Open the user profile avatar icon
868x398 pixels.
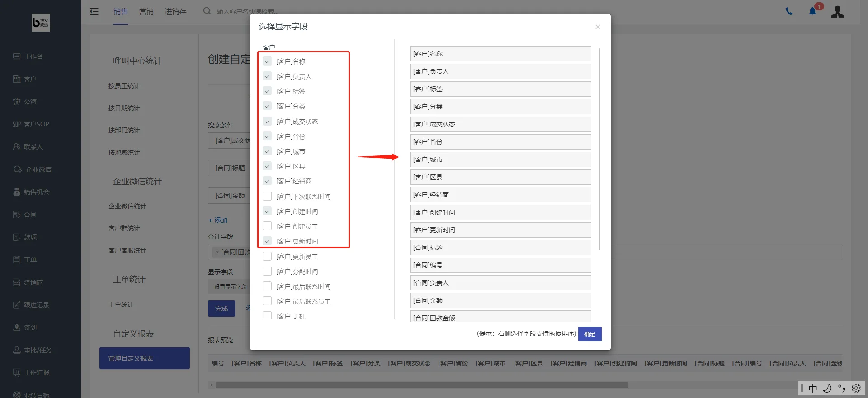[x=837, y=12]
